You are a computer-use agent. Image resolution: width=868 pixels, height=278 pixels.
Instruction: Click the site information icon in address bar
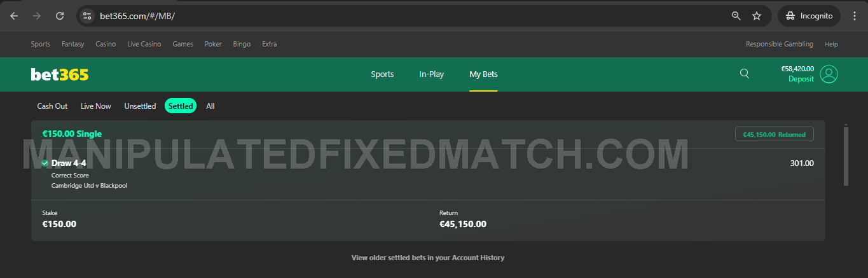pyautogui.click(x=88, y=16)
